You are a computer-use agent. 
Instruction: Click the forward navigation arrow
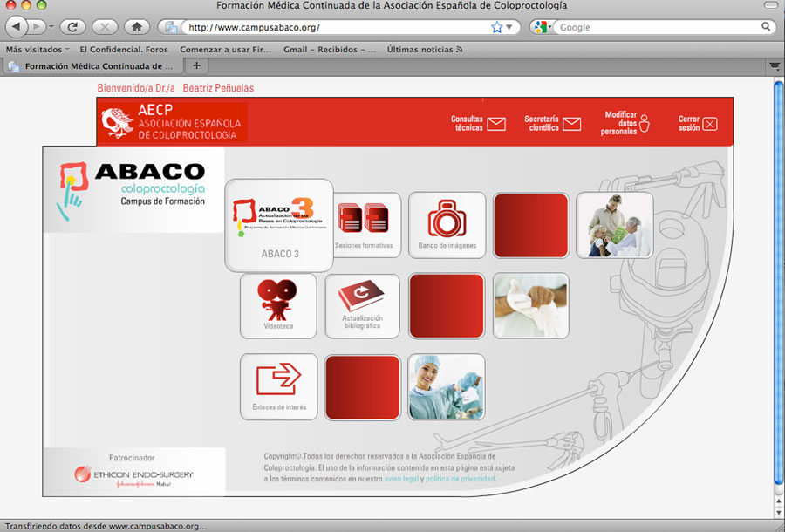pos(37,27)
